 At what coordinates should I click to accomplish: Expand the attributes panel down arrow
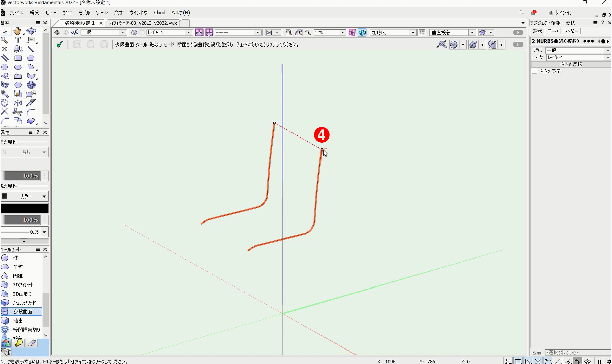24,241
